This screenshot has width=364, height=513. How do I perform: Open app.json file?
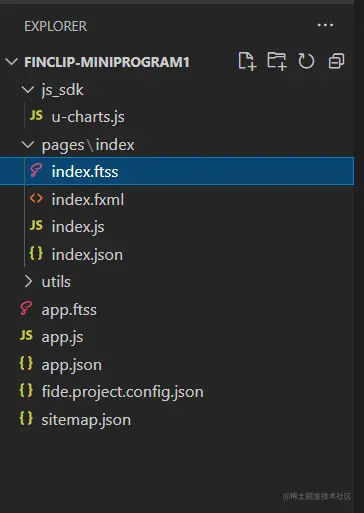tap(72, 365)
